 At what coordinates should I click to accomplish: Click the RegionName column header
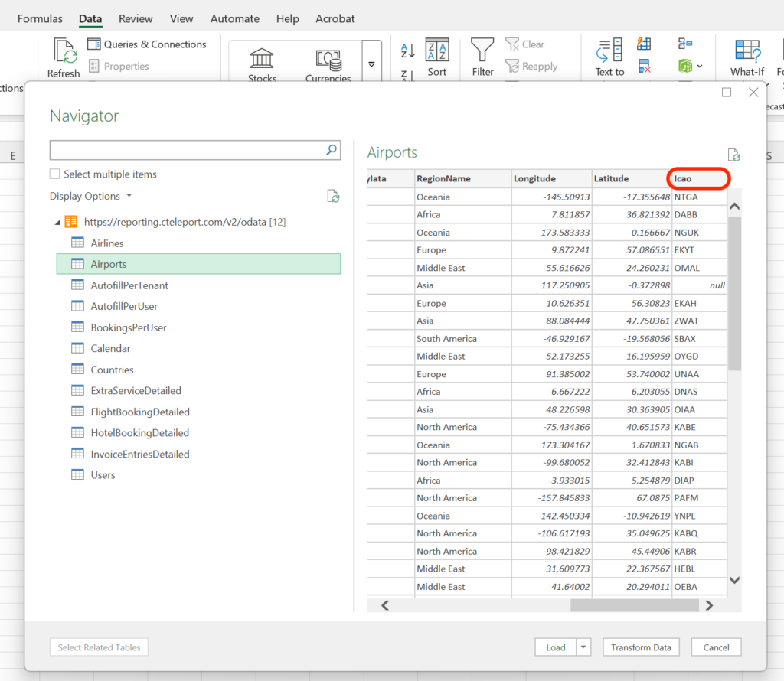click(x=463, y=179)
